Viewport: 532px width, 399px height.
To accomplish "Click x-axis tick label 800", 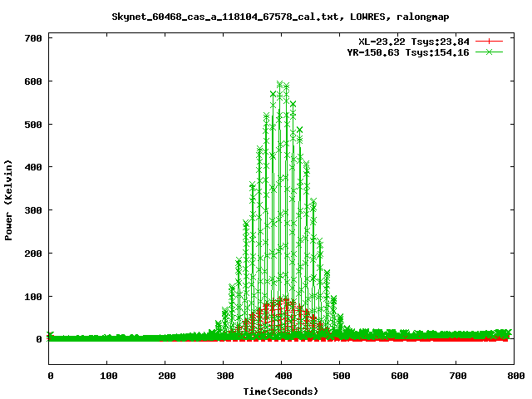I will pyautogui.click(x=515, y=376).
